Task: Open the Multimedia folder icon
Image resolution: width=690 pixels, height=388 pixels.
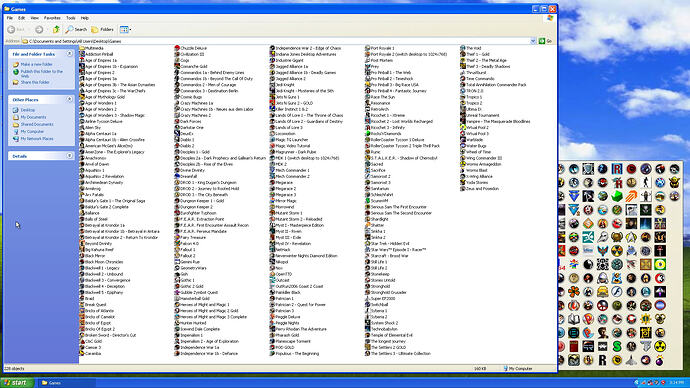Action: [82, 48]
